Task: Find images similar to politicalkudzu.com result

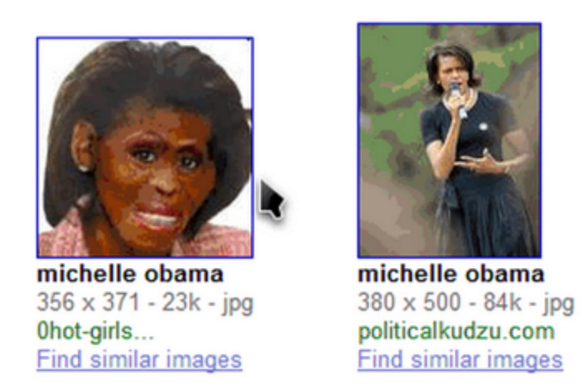Action: [460, 360]
